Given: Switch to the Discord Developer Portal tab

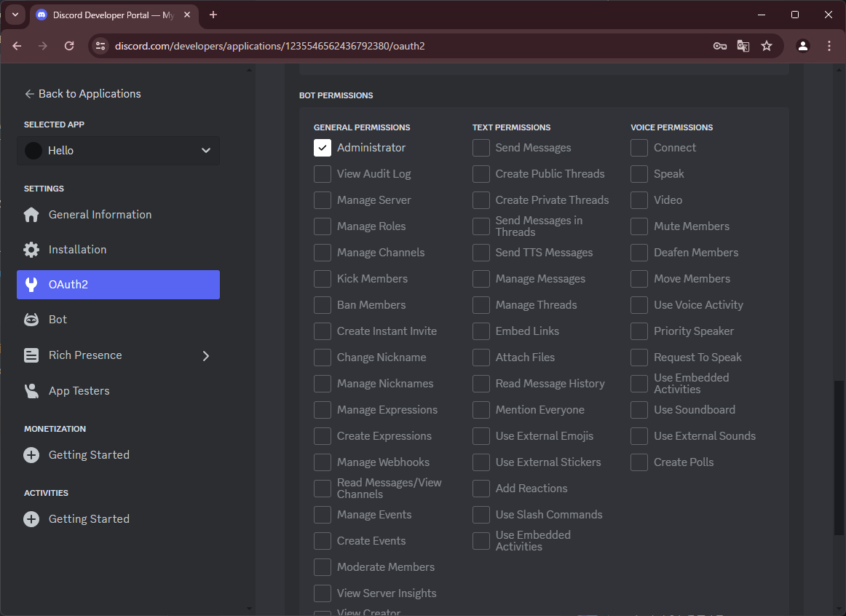Looking at the screenshot, I should (x=109, y=15).
